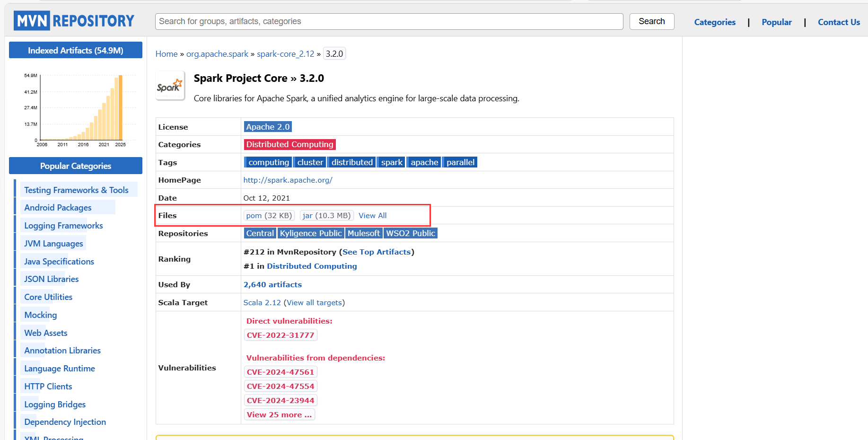Select the Oct 12, 2021 date text
The height and width of the screenshot is (440, 868).
click(266, 198)
